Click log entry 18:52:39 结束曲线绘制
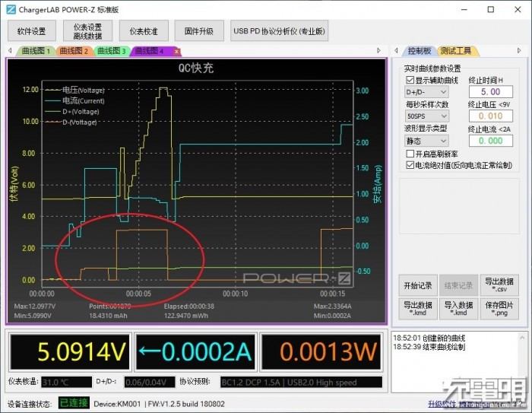Viewport: 532px width, 413px height. tap(429, 347)
